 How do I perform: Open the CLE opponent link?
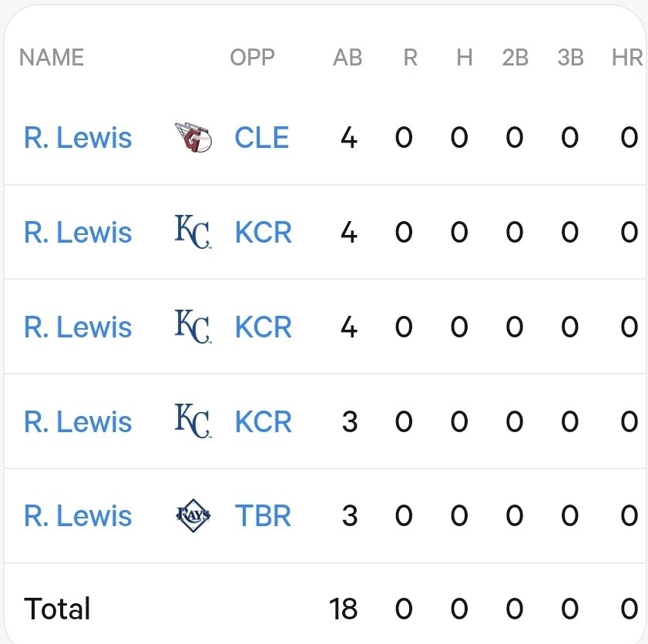pyautogui.click(x=262, y=138)
